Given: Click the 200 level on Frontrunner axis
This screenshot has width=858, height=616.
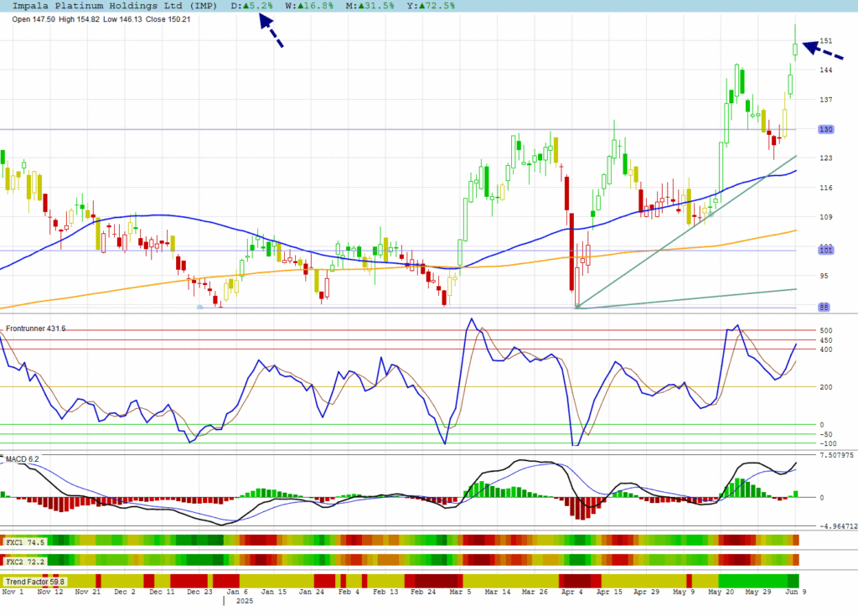Looking at the screenshot, I should point(825,387).
